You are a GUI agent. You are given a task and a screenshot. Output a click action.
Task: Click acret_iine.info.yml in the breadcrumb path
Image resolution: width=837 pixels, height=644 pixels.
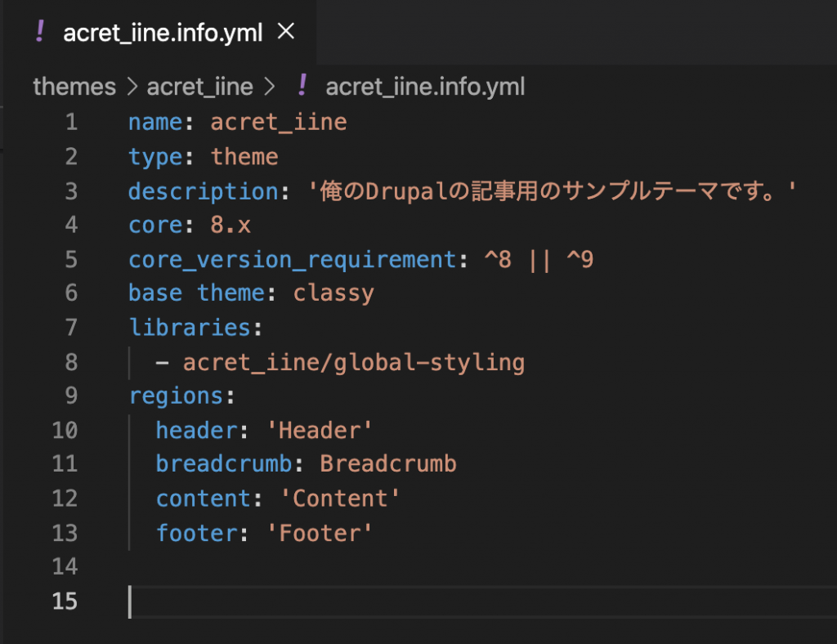point(425,87)
